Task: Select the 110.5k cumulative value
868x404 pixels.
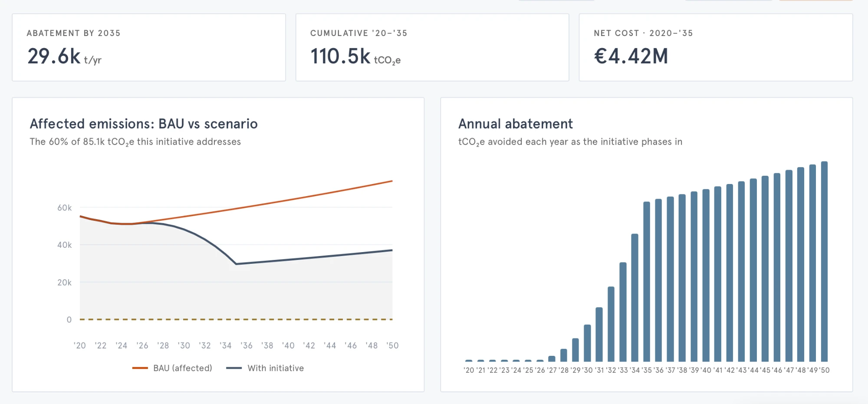Action: (340, 56)
